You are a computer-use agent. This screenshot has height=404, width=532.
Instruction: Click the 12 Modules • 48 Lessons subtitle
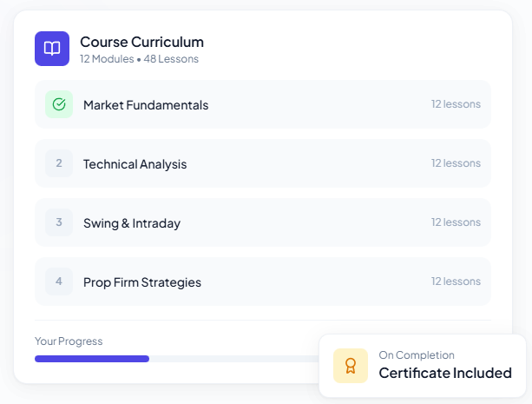coord(139,59)
